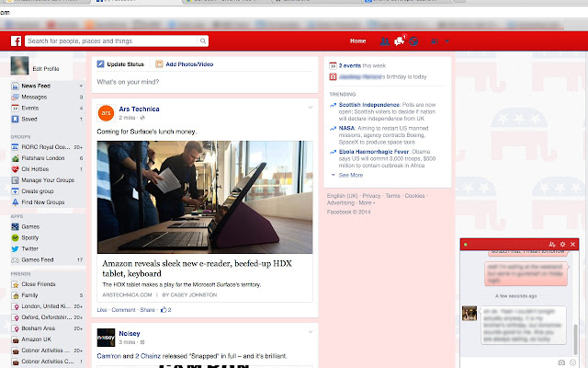Open Amazon reveals sleek new e-reader headline

[x=197, y=269]
